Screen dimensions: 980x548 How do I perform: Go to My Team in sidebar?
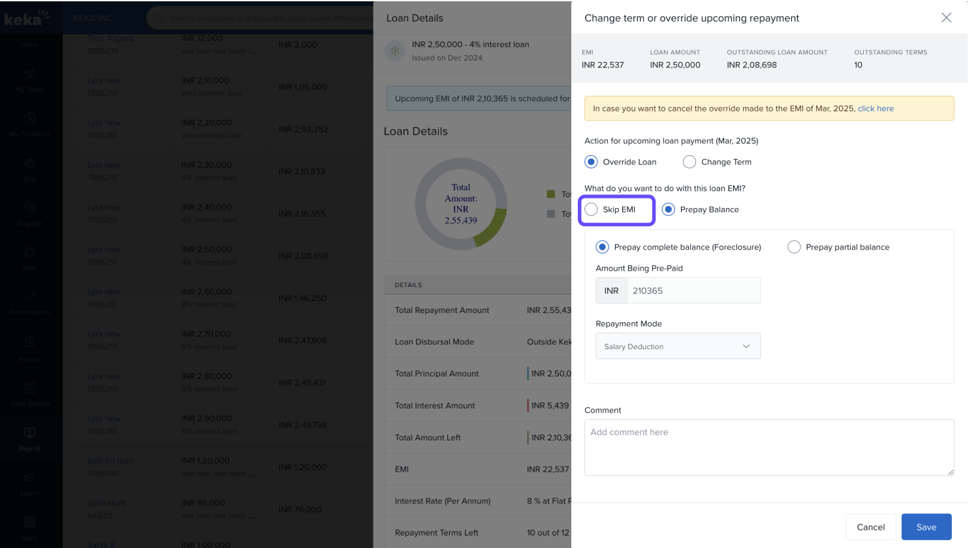point(29,80)
